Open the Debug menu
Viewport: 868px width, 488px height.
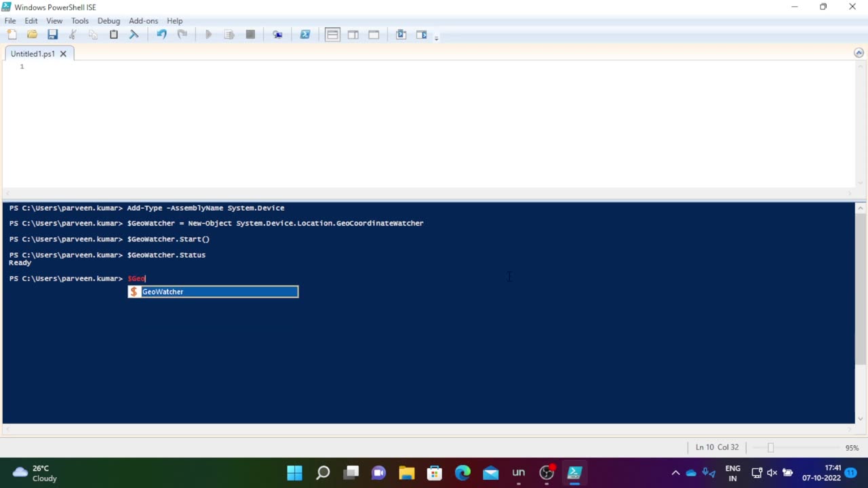108,21
